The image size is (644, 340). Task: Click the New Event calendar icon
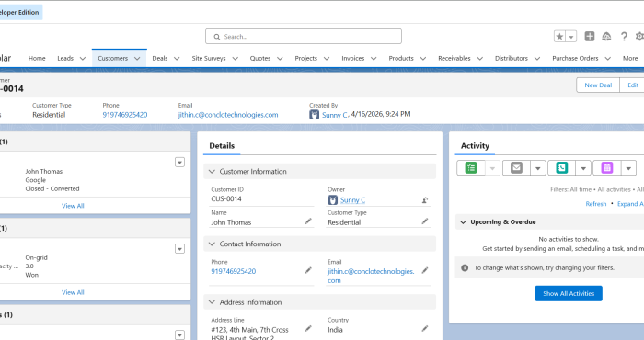coord(606,168)
